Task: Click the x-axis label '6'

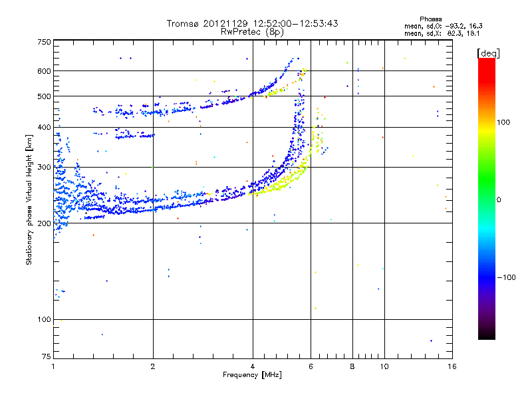Action: [x=311, y=366]
